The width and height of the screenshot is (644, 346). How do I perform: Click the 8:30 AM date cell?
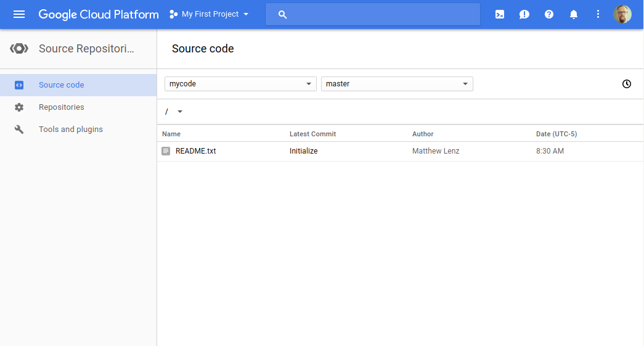tap(550, 151)
